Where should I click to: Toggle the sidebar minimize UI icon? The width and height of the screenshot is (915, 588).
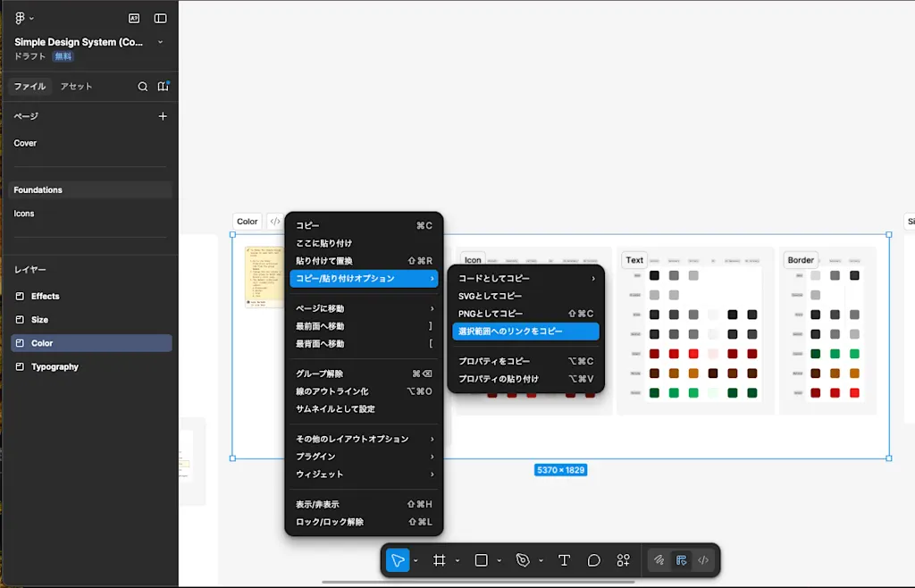pos(161,19)
